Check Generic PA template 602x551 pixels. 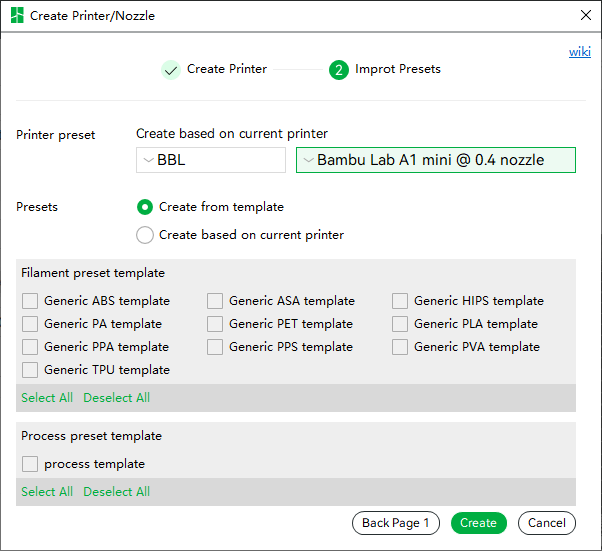coord(30,324)
